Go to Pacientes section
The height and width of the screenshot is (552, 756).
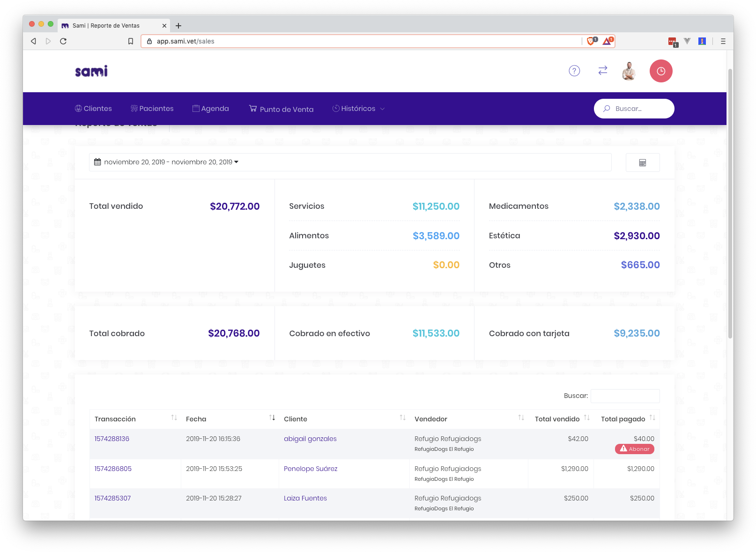[x=152, y=109]
